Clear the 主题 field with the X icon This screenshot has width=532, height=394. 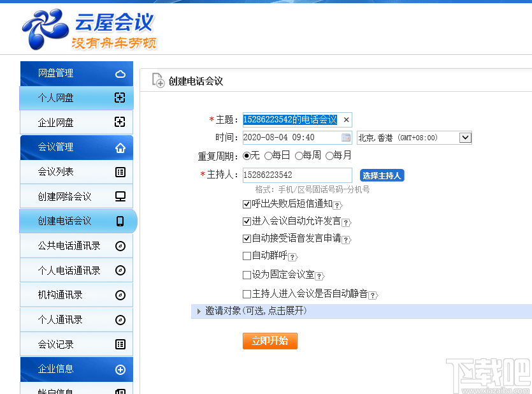coord(347,119)
